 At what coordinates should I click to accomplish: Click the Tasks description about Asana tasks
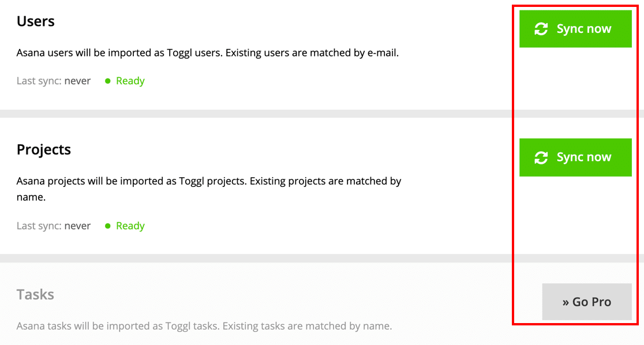pyautogui.click(x=204, y=326)
